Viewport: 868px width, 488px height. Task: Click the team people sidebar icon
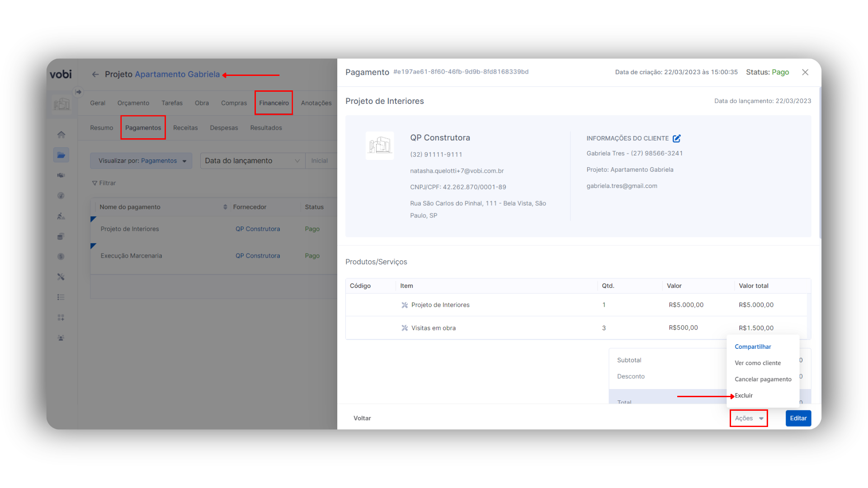point(61,338)
